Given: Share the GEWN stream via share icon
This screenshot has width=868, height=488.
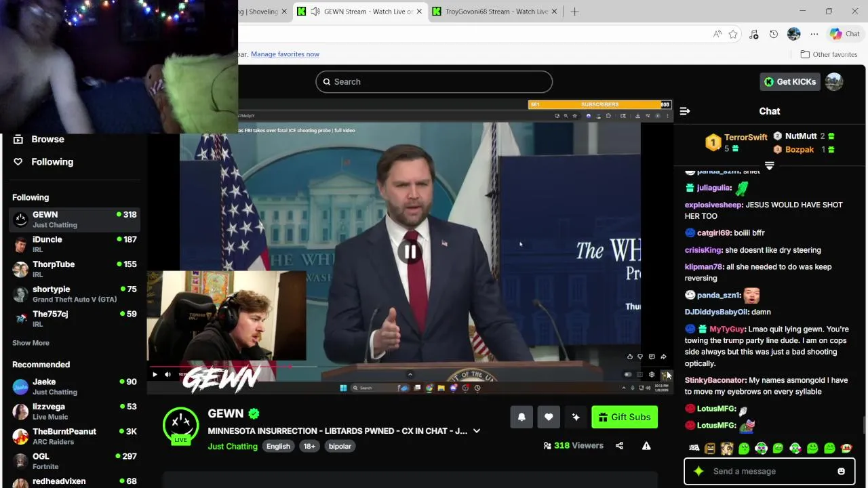Looking at the screenshot, I should 619,445.
